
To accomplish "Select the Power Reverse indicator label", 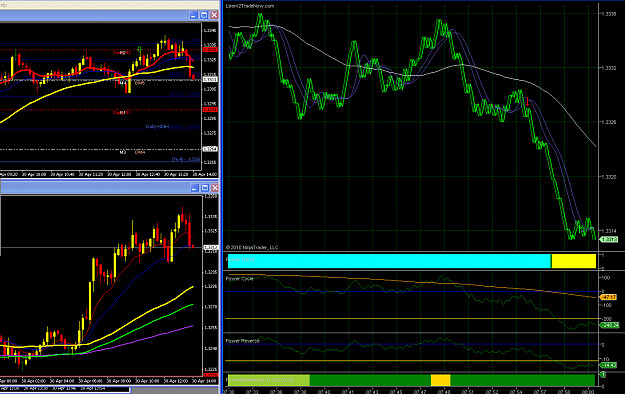I will pos(242,341).
